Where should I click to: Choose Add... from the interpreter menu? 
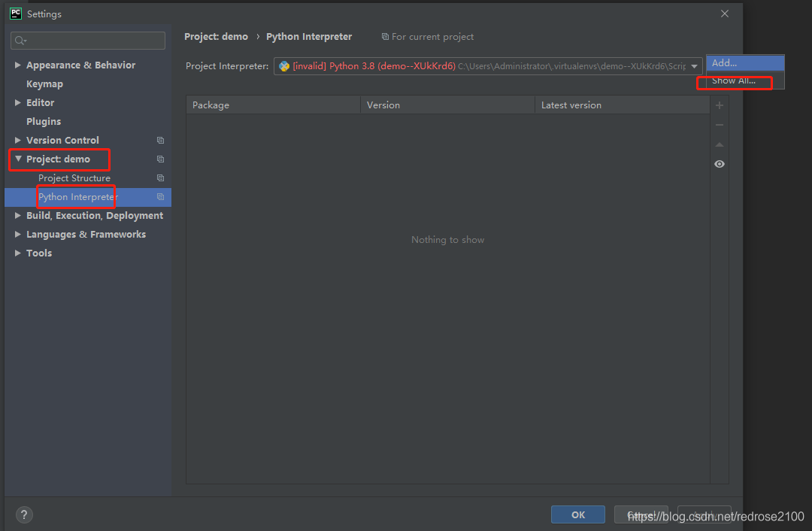pos(745,63)
